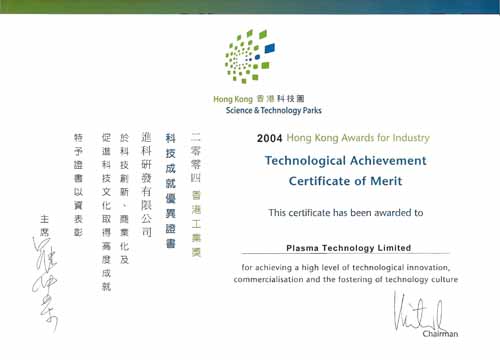500x360 pixels.
Task: Click the Chairman signature on the right
Action: [x=418, y=311]
